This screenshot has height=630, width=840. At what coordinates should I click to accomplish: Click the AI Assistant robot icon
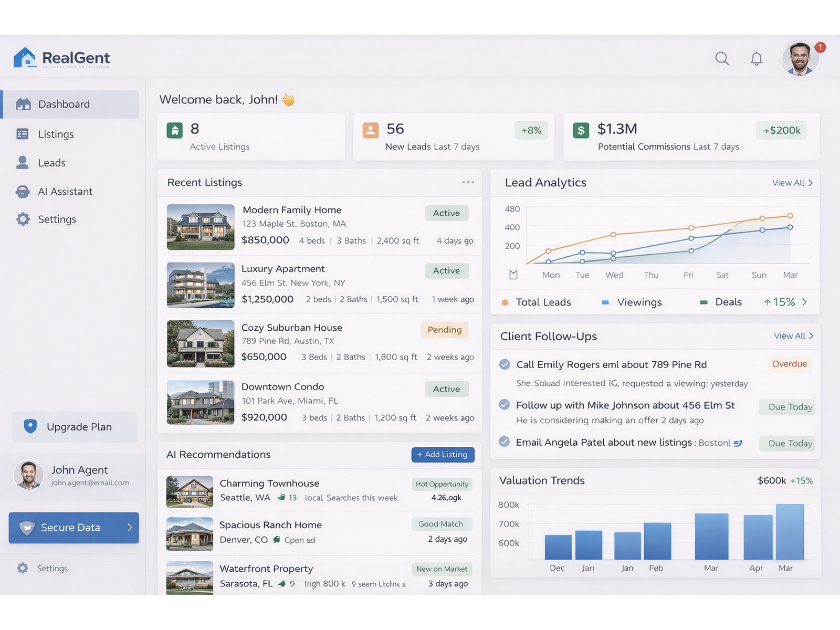point(23,191)
